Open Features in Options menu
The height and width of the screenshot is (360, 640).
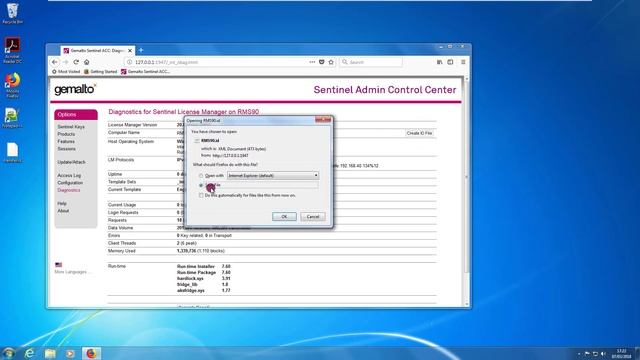(66, 142)
